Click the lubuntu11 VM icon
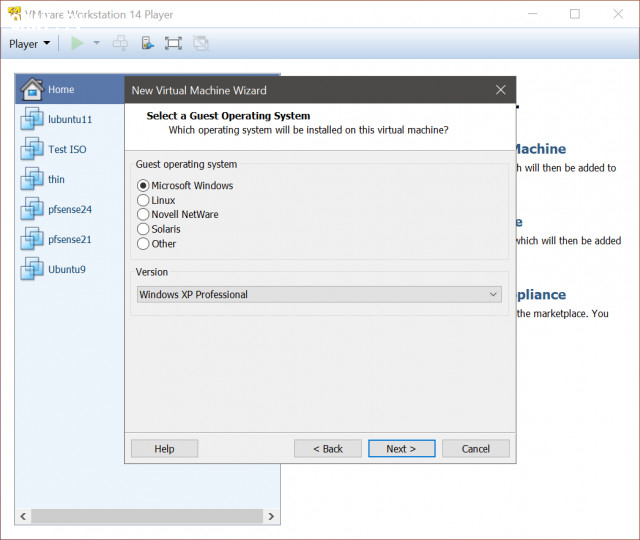The image size is (640, 540). tap(32, 119)
